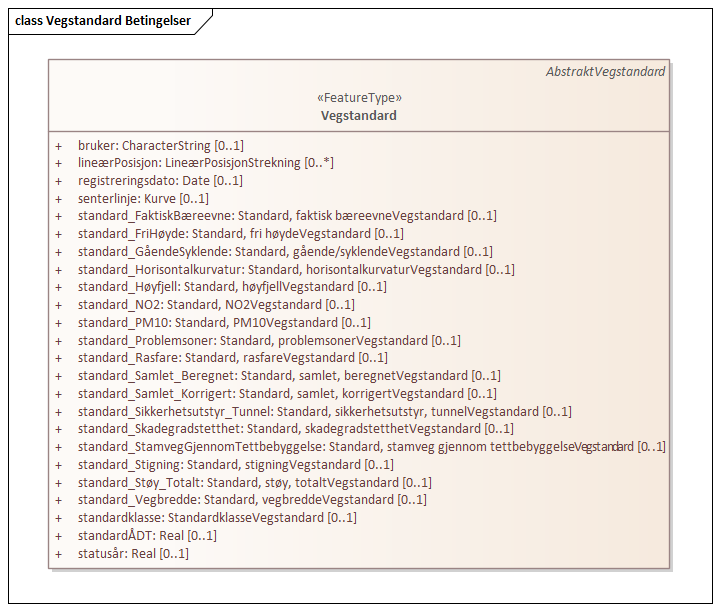Click the «FeatureType» stereotype label
This screenshot has height=611, width=721.
coord(358,98)
